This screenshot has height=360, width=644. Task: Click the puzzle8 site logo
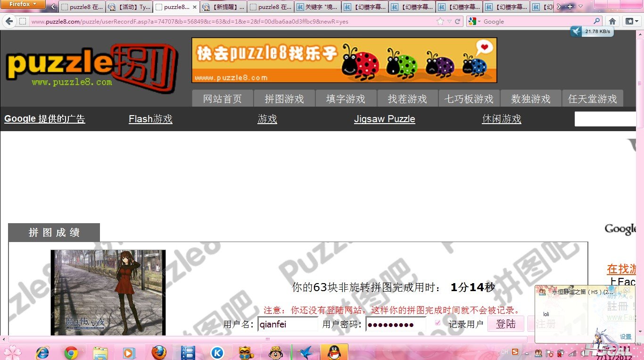pyautogui.click(x=92, y=68)
